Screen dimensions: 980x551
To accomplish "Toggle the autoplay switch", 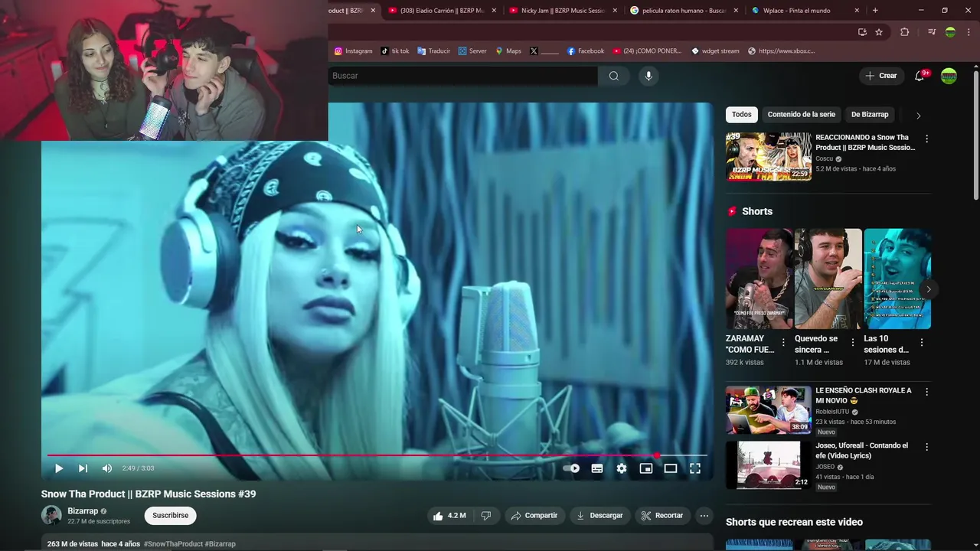I will [572, 468].
